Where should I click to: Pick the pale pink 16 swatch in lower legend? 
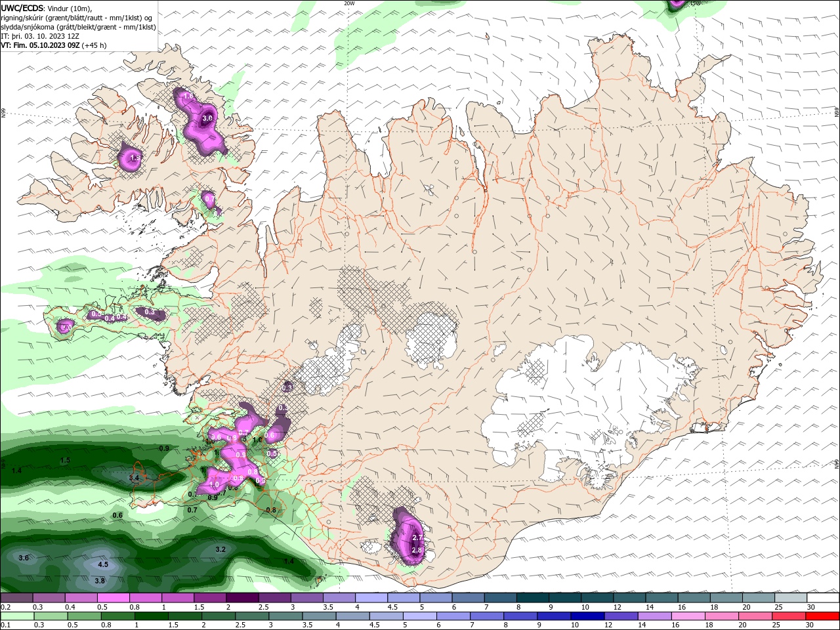pos(688,616)
